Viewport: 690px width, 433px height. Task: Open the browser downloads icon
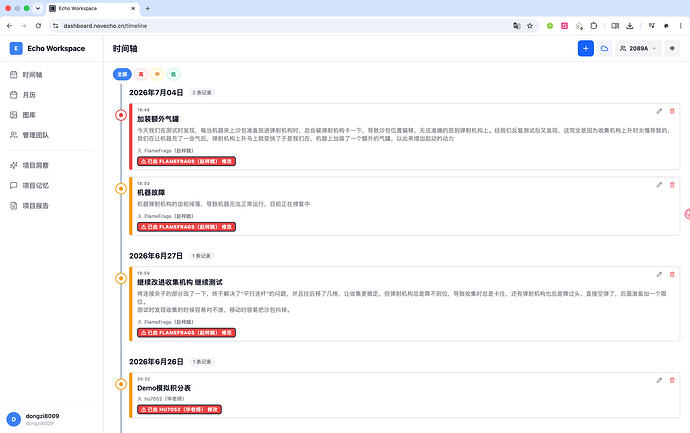coord(630,26)
